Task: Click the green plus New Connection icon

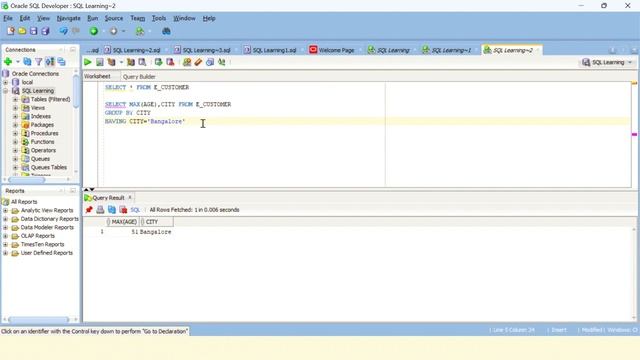Action: pyautogui.click(x=8, y=62)
